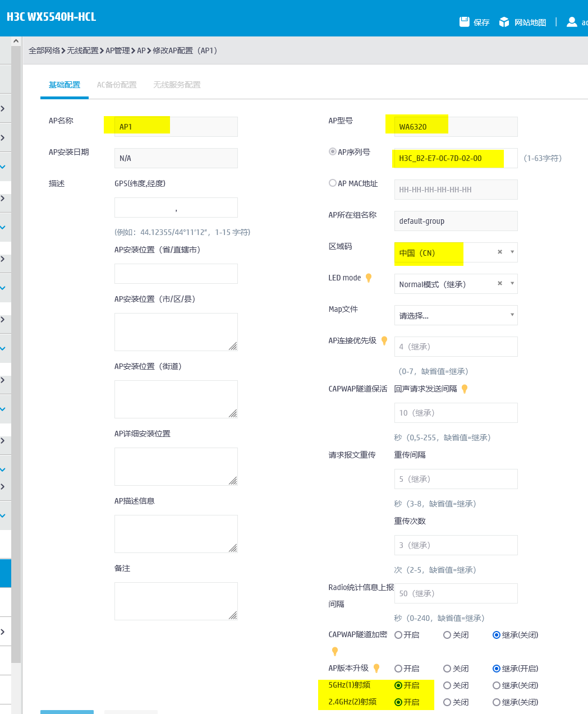Click the AP安装位置（街道）text area
Screen dimensions: 588x714
pyautogui.click(x=176, y=399)
